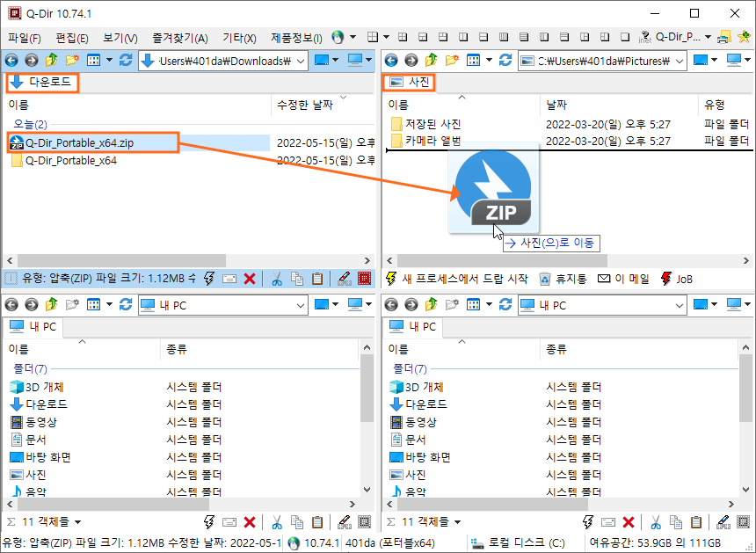Viewport: 756px width, 553px height.
Task: Open Downloads address path dropdown
Action: pos(301,62)
